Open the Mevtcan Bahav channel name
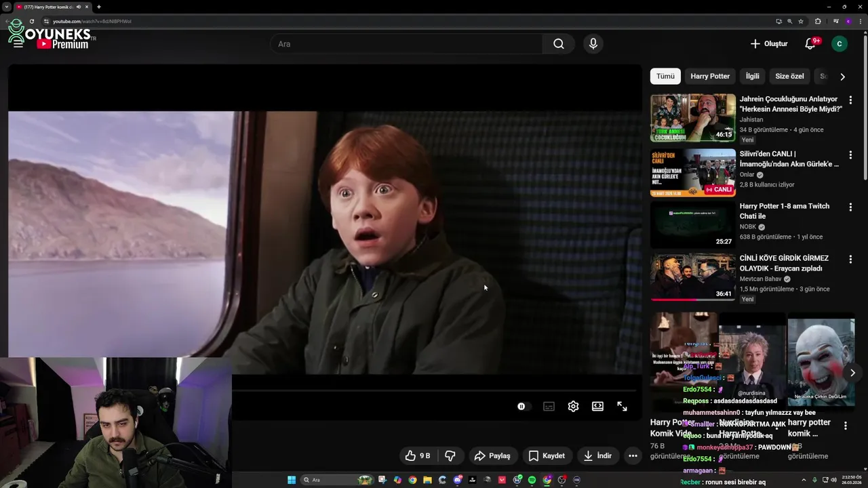 [761, 279]
